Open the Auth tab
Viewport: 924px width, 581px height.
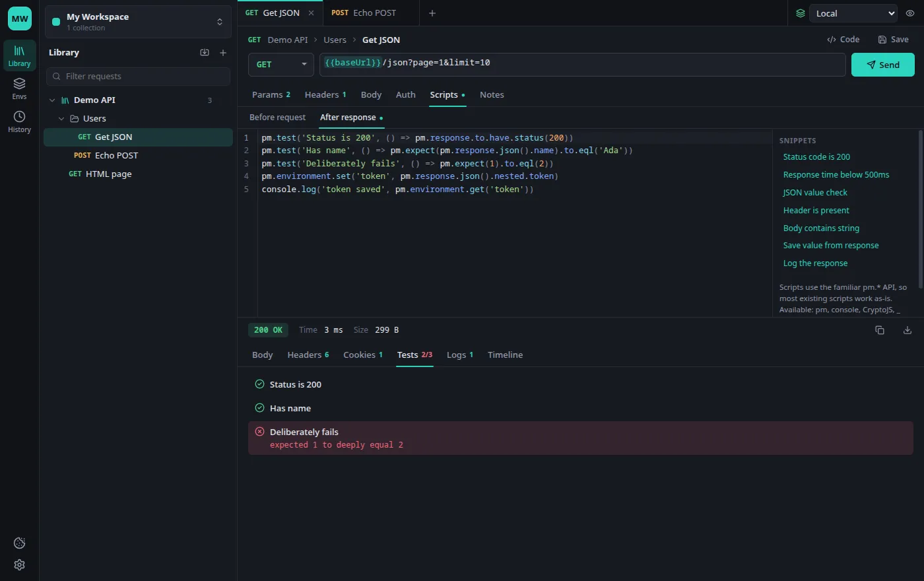[x=406, y=95]
